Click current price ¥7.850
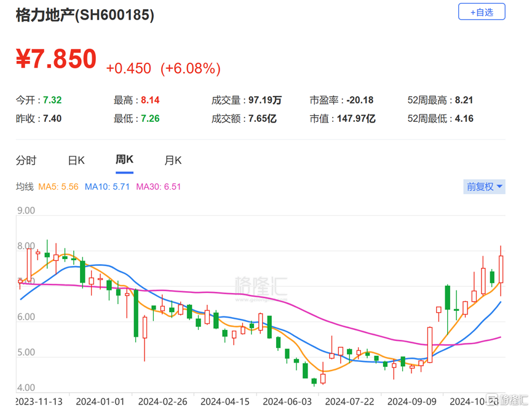 [57, 58]
